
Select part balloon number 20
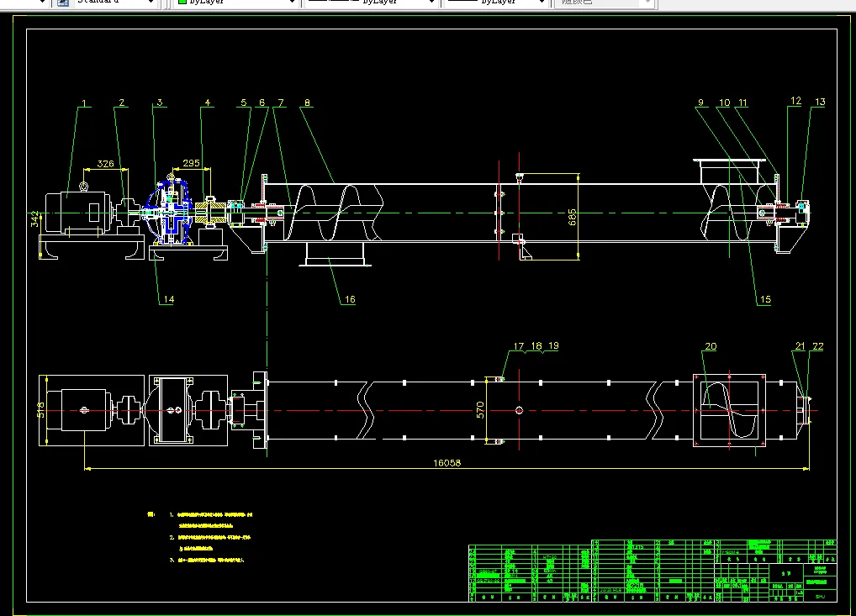coord(711,346)
